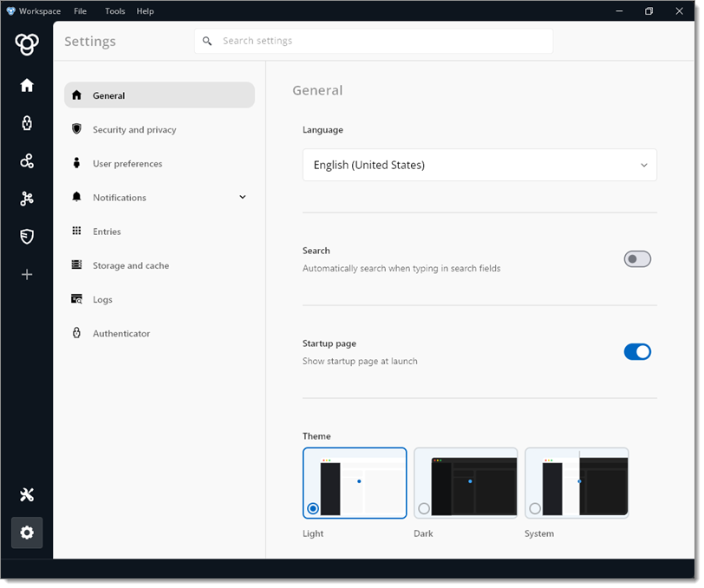Open the Home page from sidebar

coord(27,85)
